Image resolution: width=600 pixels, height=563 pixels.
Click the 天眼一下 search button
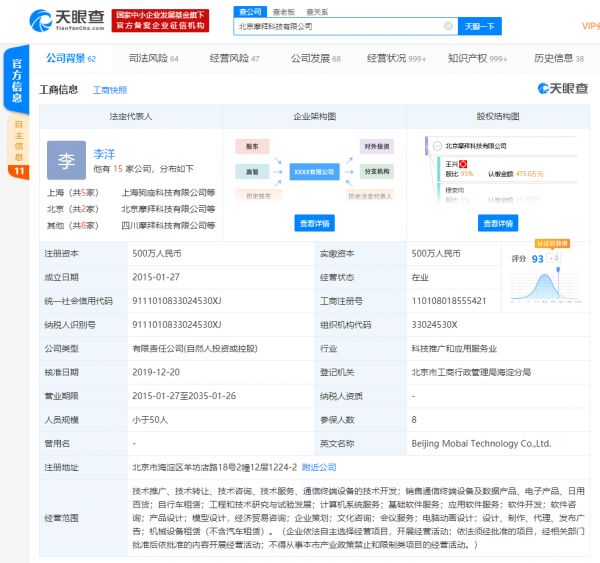pyautogui.click(x=481, y=26)
